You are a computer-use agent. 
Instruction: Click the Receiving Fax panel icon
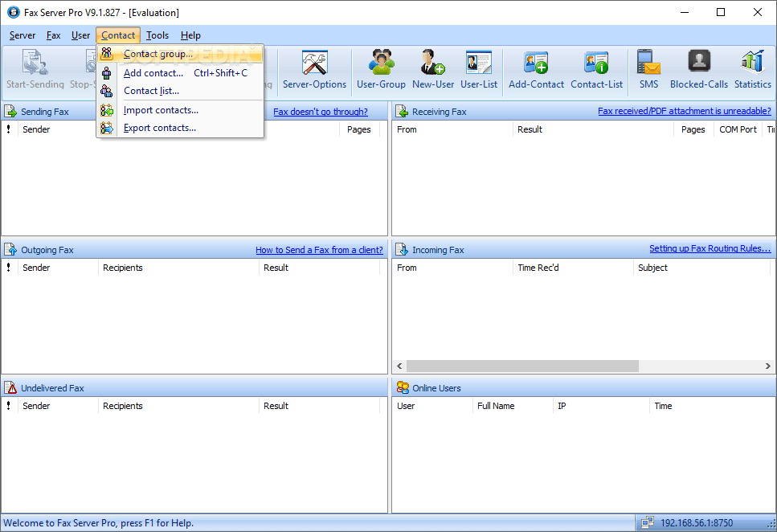402,112
